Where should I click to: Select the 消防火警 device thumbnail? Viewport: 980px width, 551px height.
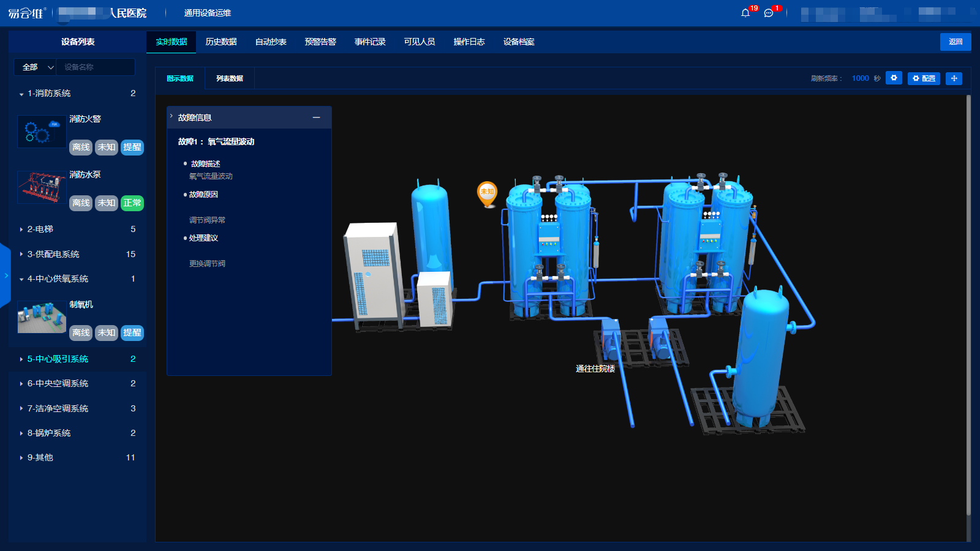tap(42, 132)
